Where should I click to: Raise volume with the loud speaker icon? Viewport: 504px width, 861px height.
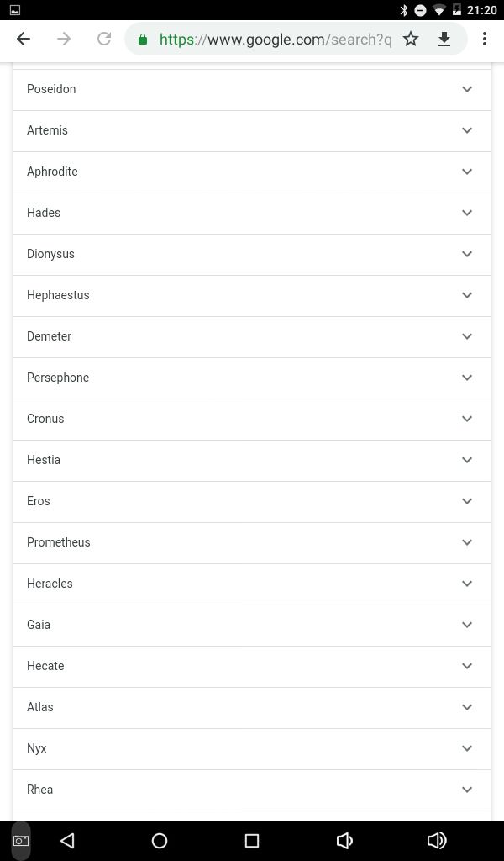437,840
